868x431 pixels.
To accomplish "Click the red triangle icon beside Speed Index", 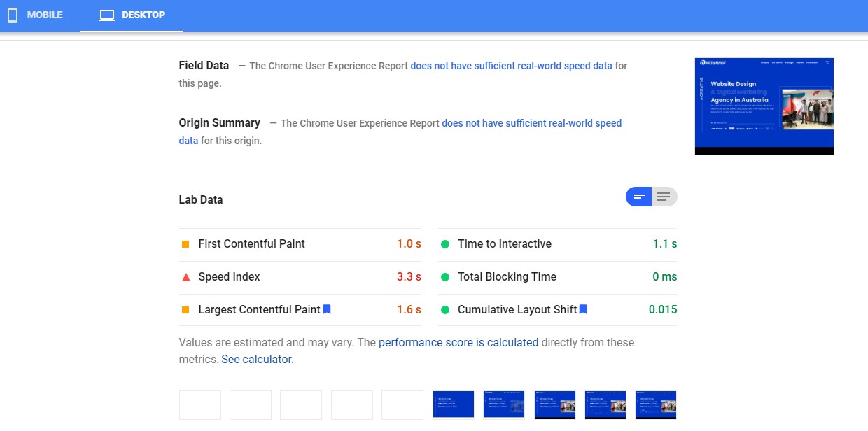I will 185,276.
